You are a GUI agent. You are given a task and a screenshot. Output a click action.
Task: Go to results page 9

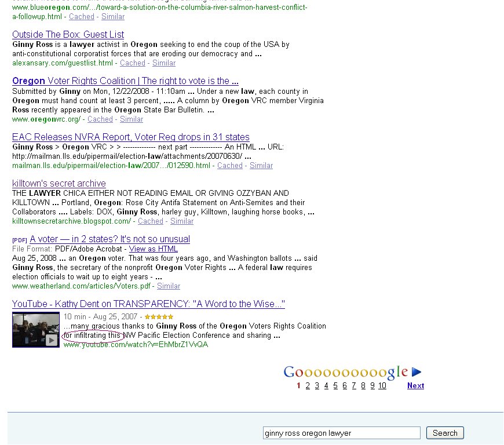[372, 385]
